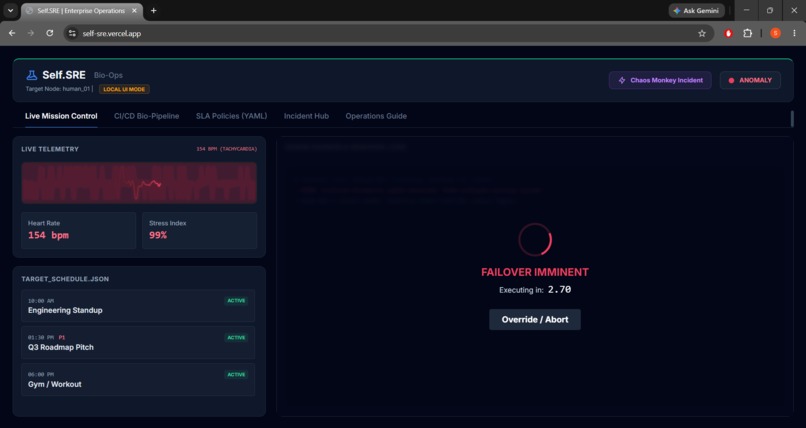Click the 154 BPM (TACHYCARDIA) label
The height and width of the screenshot is (428, 806).
pyautogui.click(x=226, y=149)
